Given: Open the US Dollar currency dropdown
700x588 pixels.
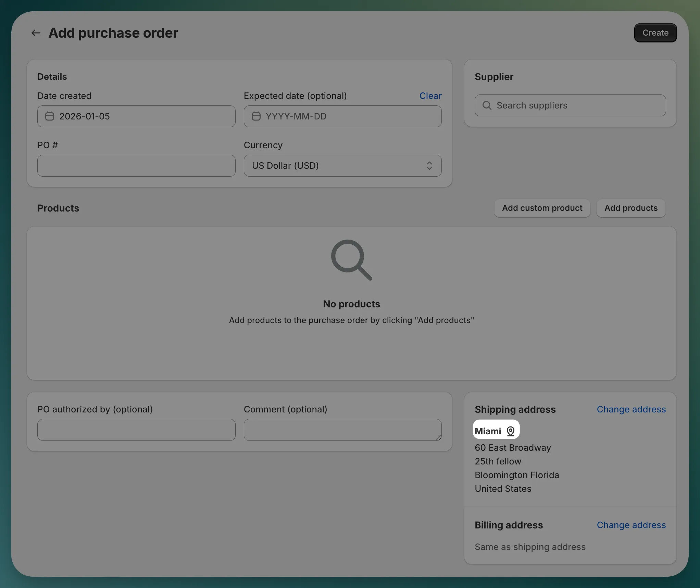Looking at the screenshot, I should pos(342,166).
